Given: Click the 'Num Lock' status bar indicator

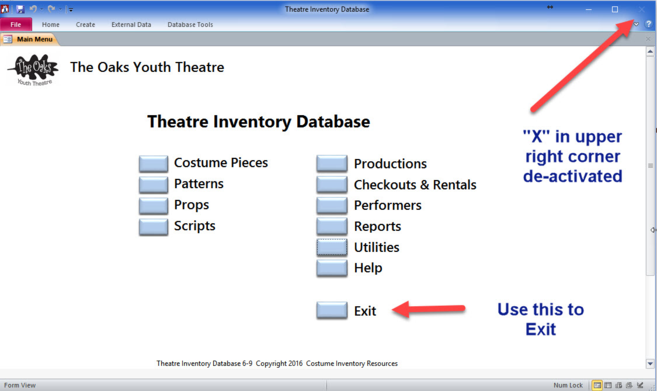Looking at the screenshot, I should click(568, 385).
